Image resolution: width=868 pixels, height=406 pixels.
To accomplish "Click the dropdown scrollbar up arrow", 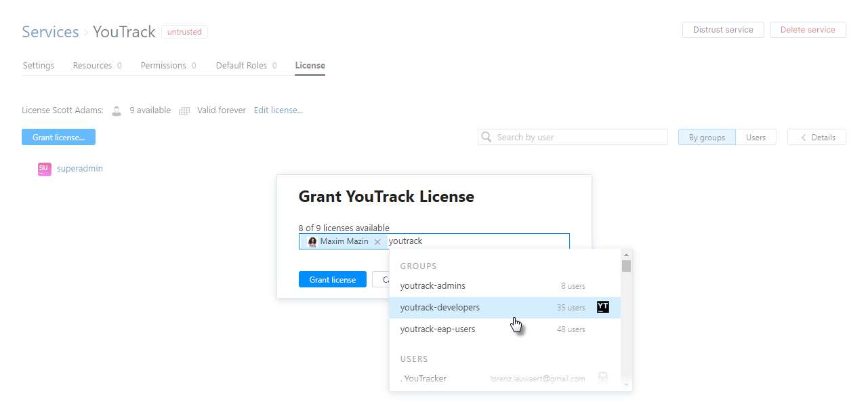I will [x=626, y=255].
